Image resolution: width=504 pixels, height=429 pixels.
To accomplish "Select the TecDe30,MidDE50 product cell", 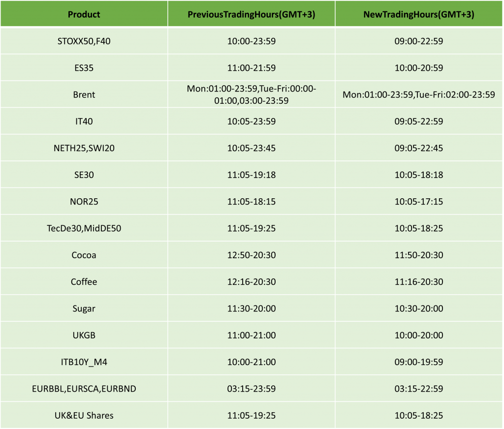I will [84, 228].
